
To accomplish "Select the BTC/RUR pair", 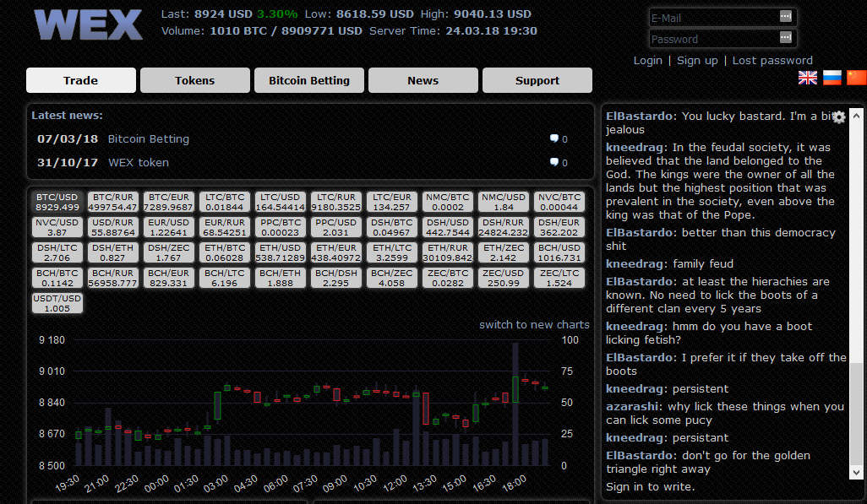I will point(112,202).
